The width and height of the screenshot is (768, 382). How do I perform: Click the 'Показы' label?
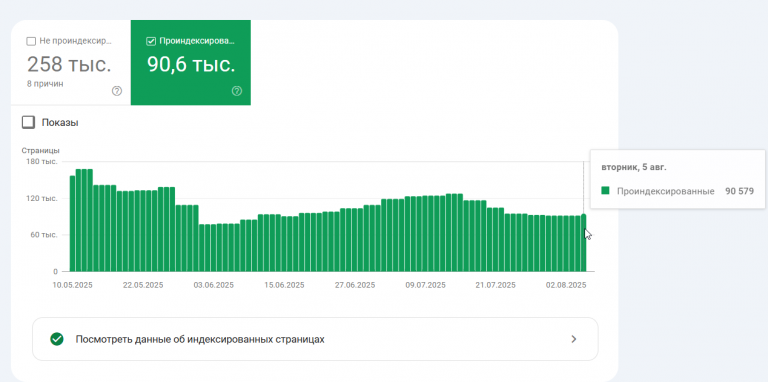(60, 122)
